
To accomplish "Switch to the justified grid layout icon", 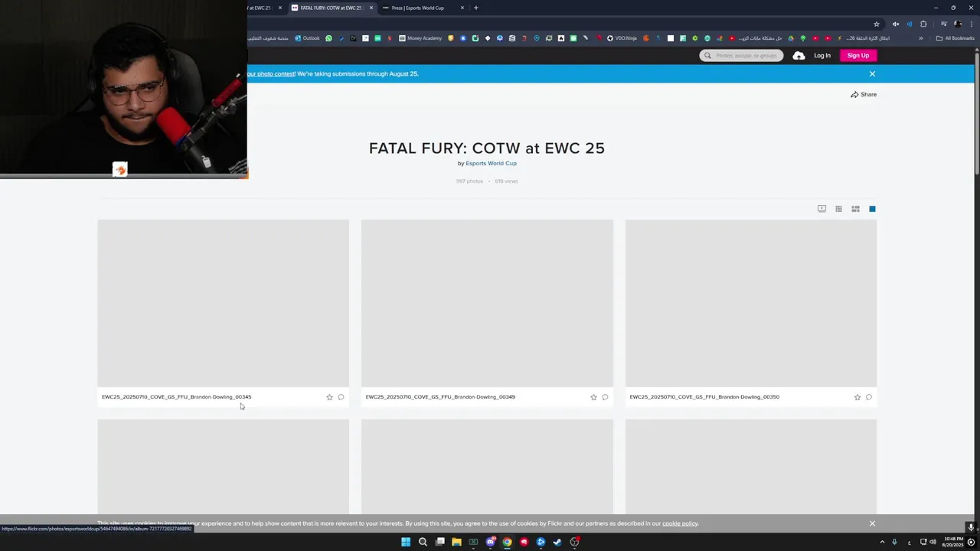I will tap(838, 209).
